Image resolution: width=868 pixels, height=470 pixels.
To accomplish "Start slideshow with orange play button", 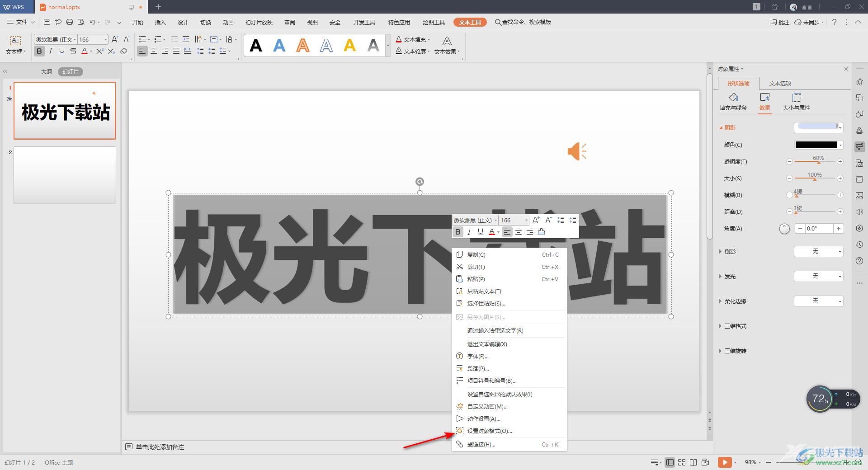I will click(725, 462).
